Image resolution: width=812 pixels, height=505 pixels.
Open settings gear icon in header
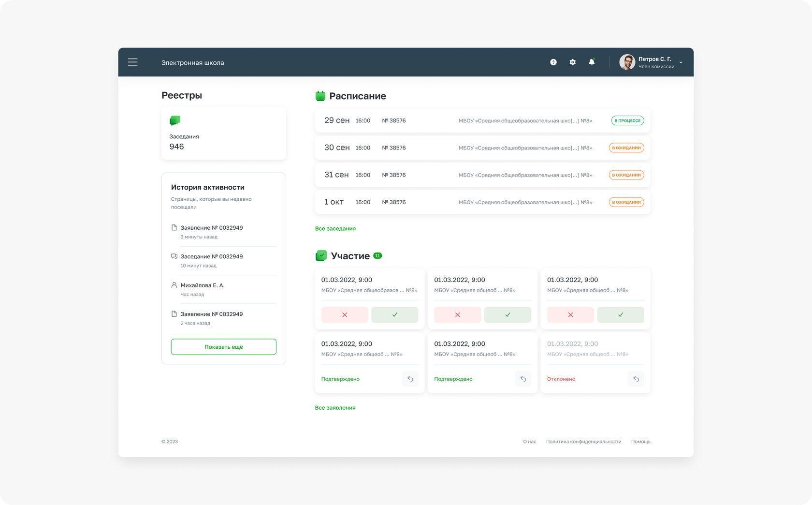(572, 62)
